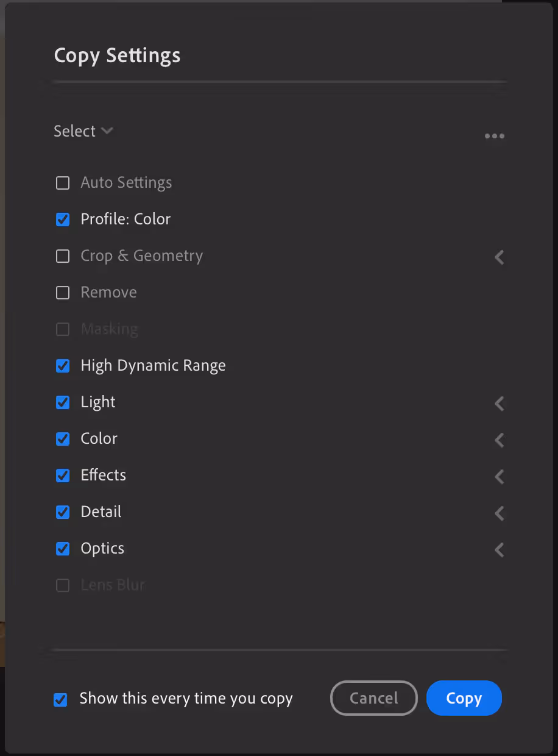558x756 pixels.
Task: Expand the Optics section arrow
Action: click(499, 550)
